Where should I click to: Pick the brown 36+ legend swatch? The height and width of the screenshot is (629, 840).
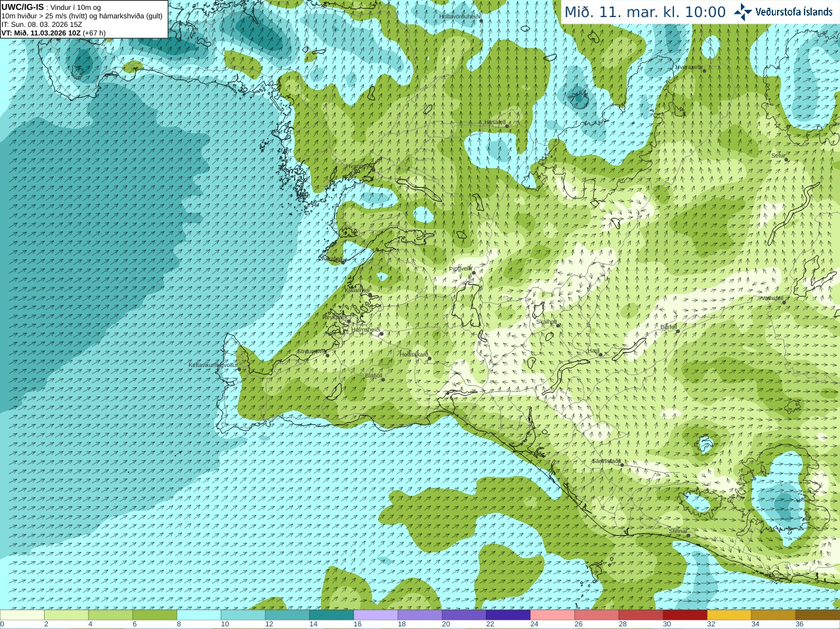[818, 615]
